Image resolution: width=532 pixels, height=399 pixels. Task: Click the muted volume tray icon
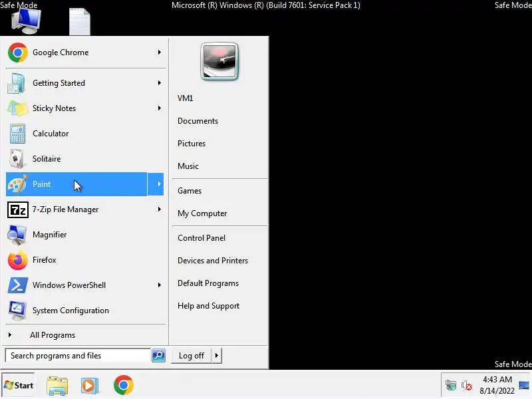click(467, 386)
